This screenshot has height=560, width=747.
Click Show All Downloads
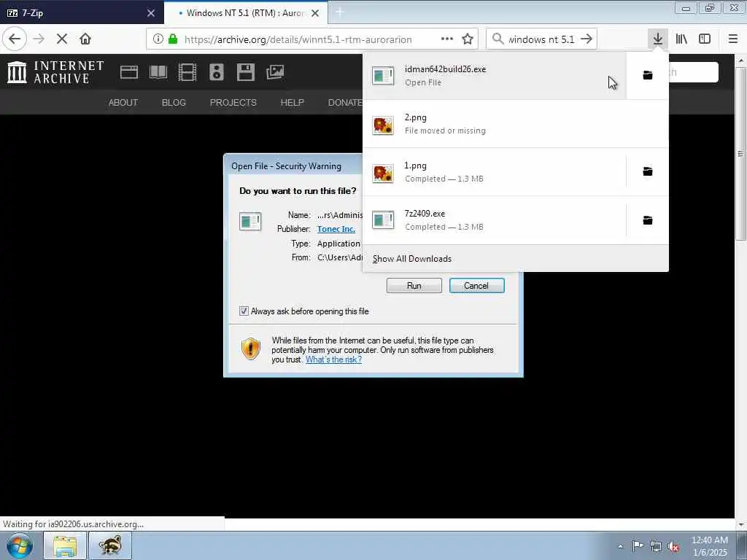coord(412,259)
